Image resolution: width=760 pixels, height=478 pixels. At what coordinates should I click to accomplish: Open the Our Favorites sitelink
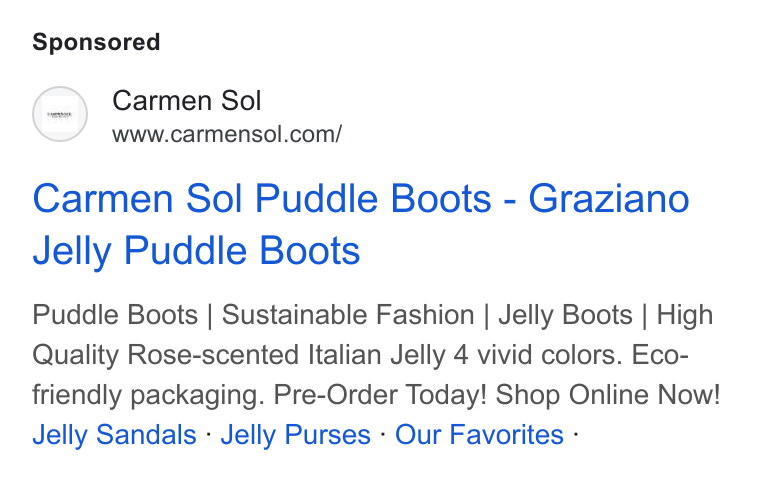point(479,434)
